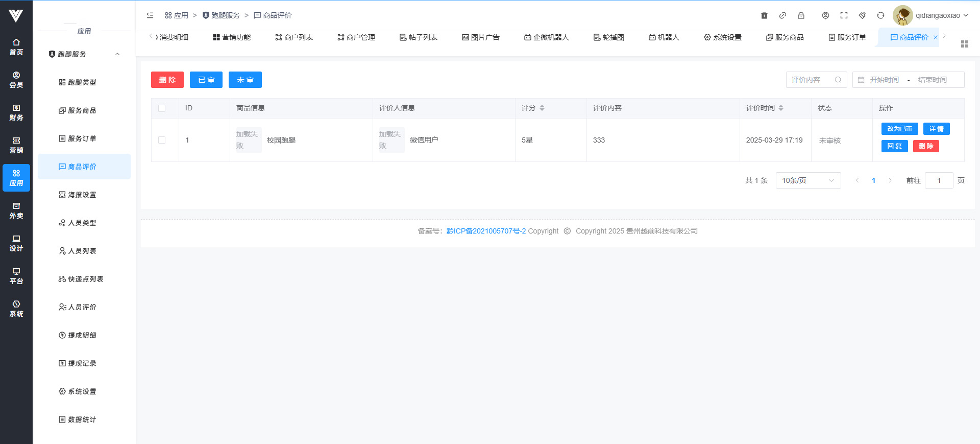Select all rows with header checkbox
The height and width of the screenshot is (444, 980).
pyautogui.click(x=162, y=108)
